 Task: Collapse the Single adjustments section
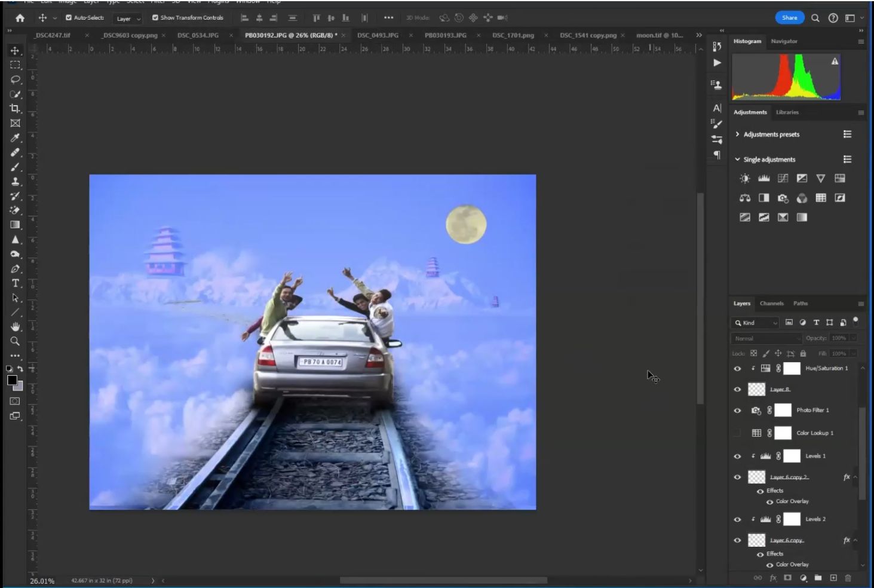pyautogui.click(x=737, y=160)
